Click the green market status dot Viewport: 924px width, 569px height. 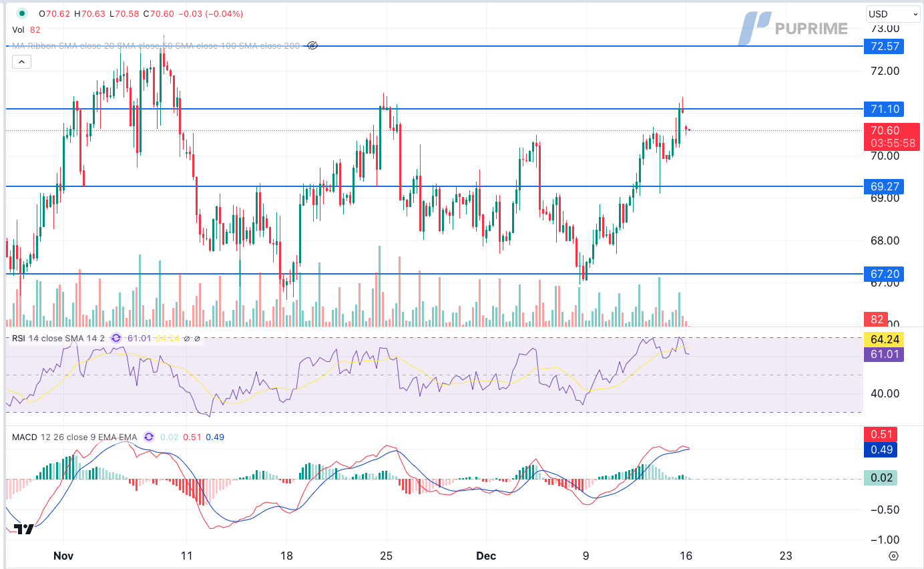click(x=22, y=13)
